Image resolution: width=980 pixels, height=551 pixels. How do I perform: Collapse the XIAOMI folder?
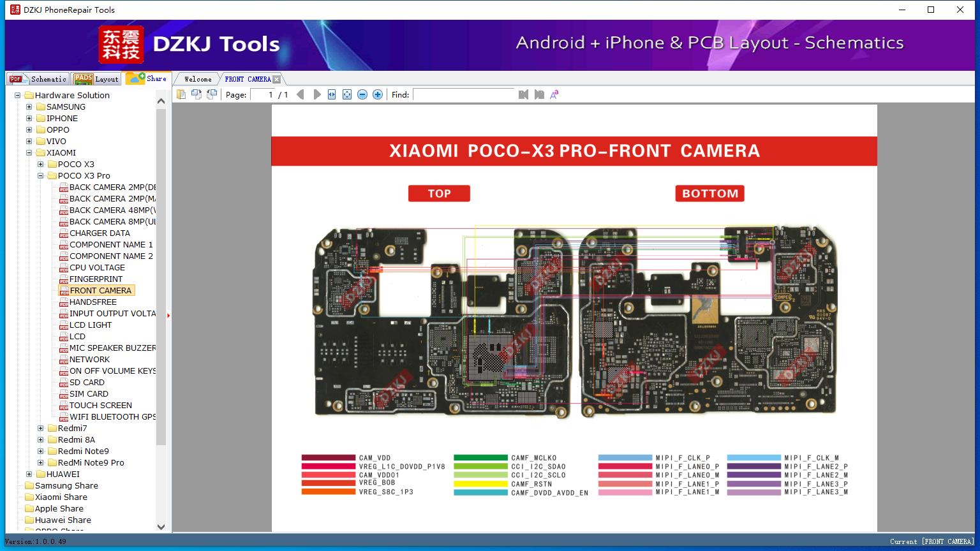[x=29, y=153]
